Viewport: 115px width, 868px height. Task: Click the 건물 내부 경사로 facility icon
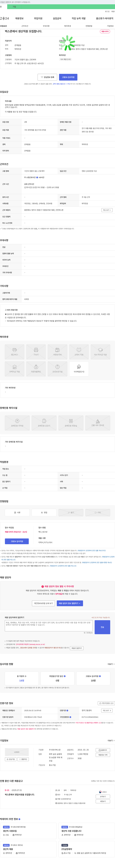pos(98,423)
